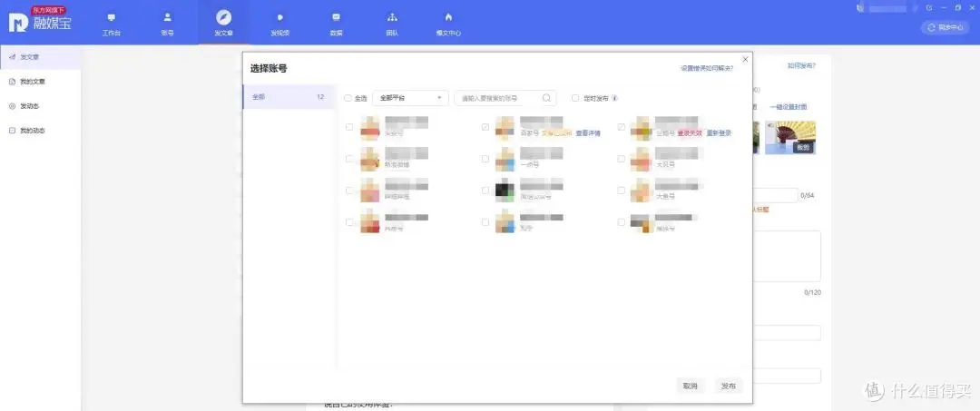Tick the checkbox for 一点号 account
Screen dimensions: 980x411
click(485, 159)
